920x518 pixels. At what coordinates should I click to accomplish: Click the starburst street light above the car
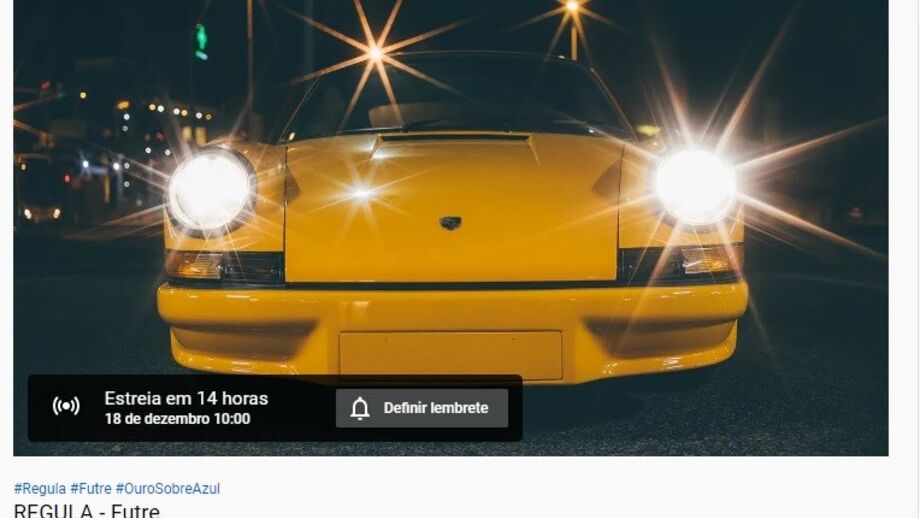(x=376, y=53)
